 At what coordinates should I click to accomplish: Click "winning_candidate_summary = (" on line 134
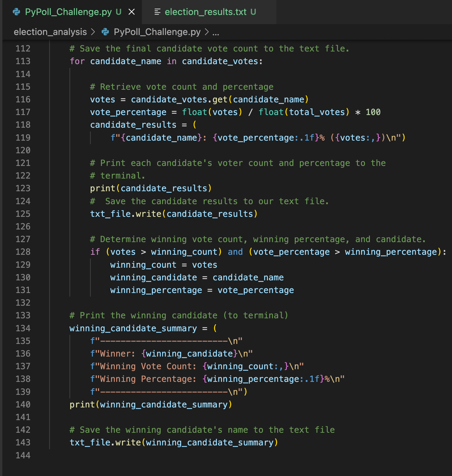[x=143, y=328]
